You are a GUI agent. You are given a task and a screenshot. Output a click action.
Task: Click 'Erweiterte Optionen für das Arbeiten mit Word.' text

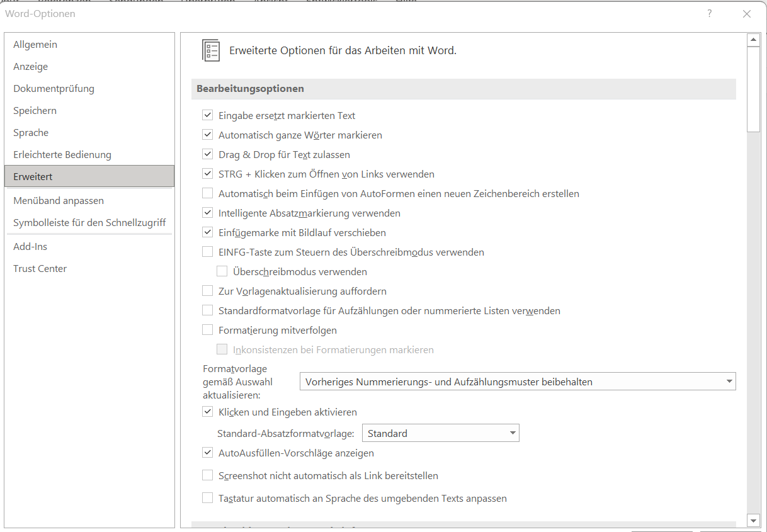[343, 50]
